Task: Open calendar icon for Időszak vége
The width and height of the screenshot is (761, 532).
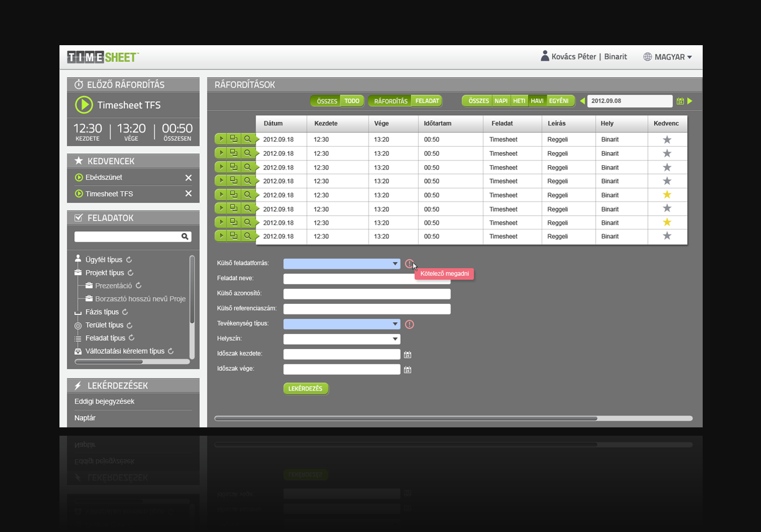Action: pos(408,370)
